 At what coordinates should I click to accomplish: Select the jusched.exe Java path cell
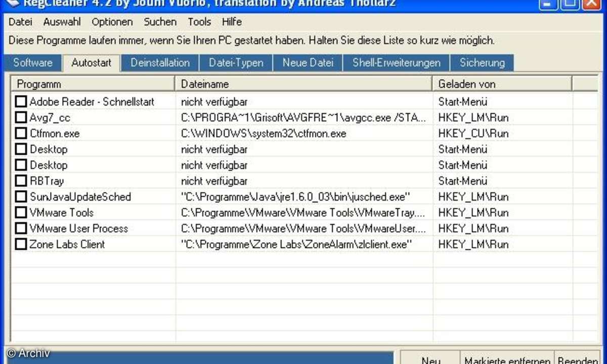click(296, 197)
